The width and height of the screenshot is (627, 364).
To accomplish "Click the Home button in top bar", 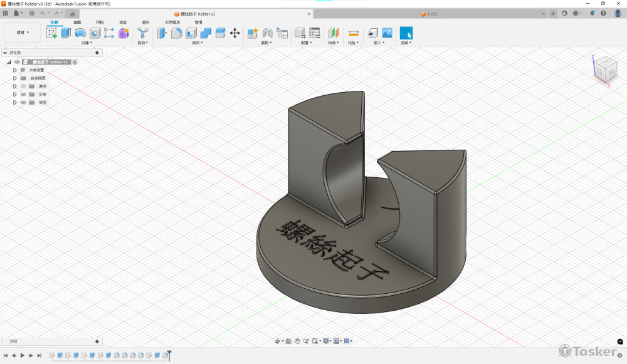I will point(73,13).
